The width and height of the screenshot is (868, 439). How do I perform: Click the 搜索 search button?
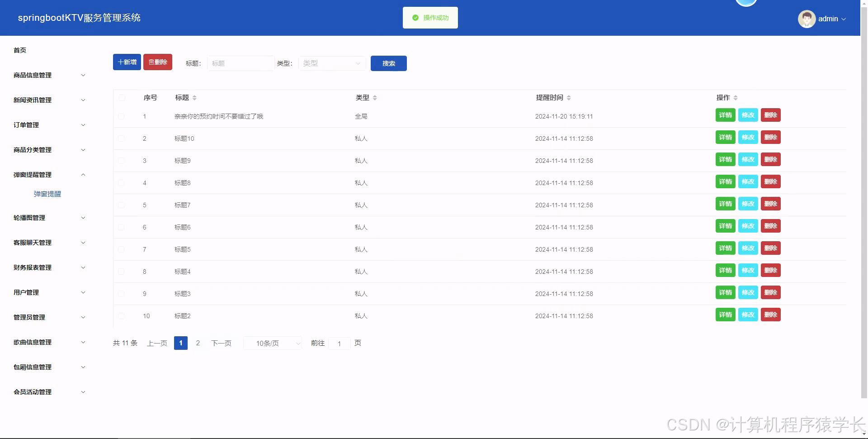[388, 63]
